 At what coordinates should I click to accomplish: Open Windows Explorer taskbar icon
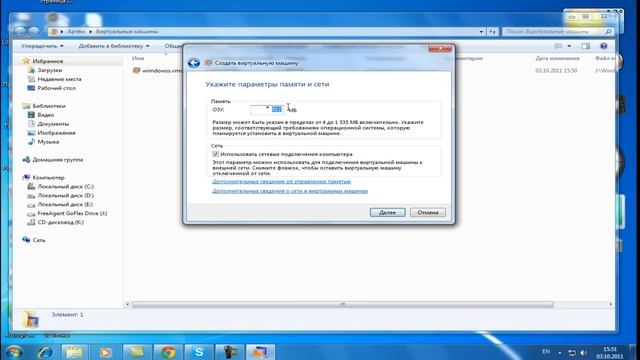pos(74,352)
